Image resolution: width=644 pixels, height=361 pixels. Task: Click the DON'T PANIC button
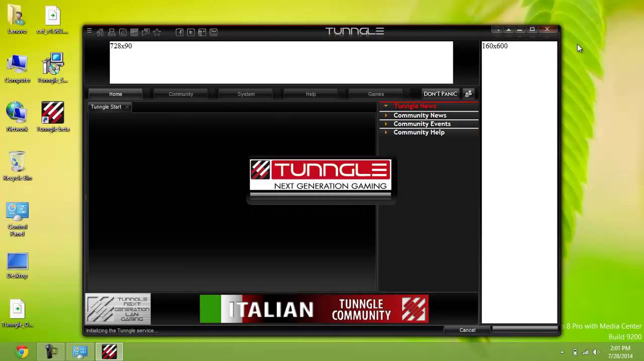[440, 94]
